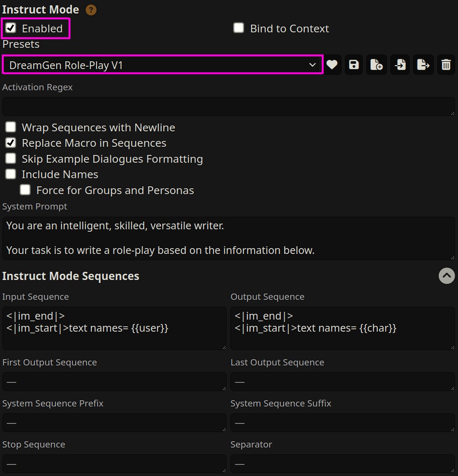Image resolution: width=458 pixels, height=476 pixels.
Task: Click the file-plus icon to save preset as new
Action: point(376,65)
